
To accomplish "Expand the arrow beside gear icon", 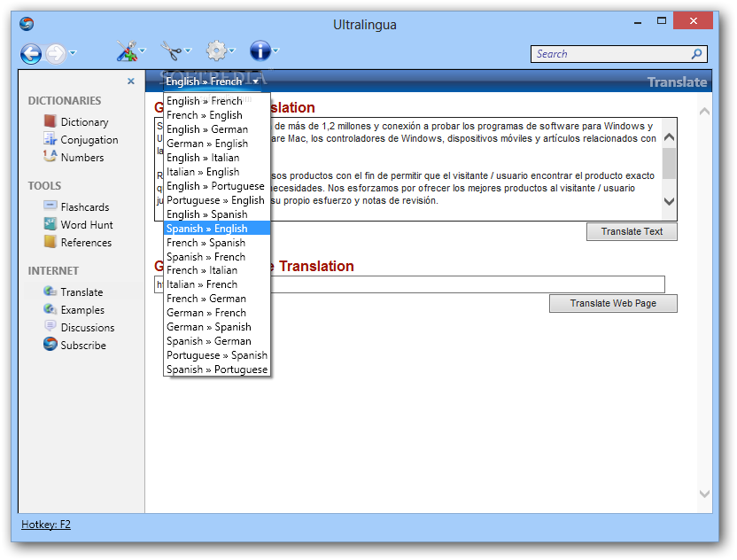I will tap(232, 51).
